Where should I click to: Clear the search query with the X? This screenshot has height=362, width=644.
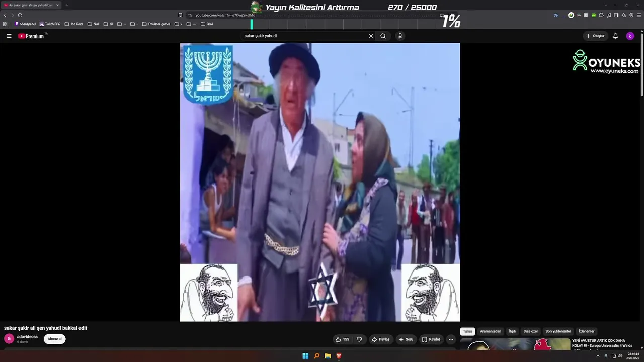pyautogui.click(x=371, y=36)
